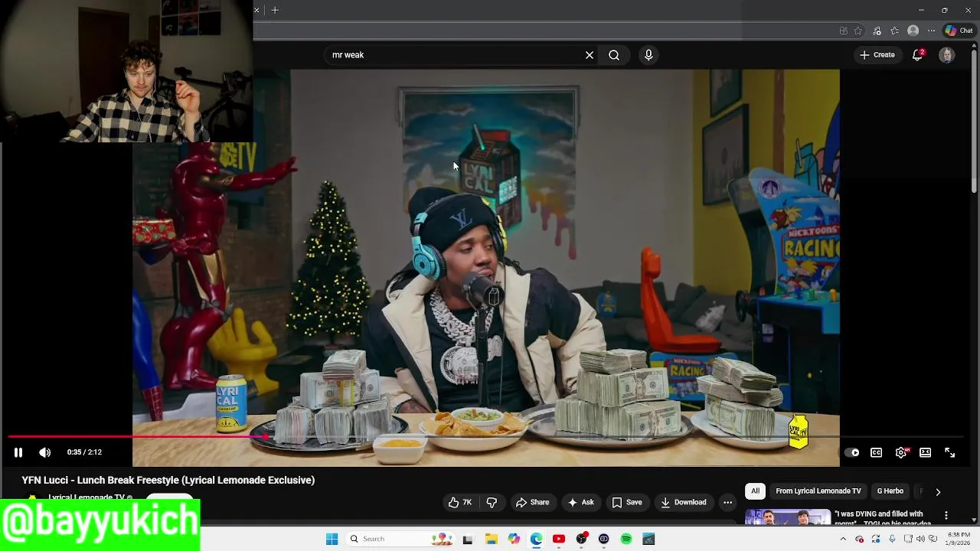Open YouTube notifications bell
This screenshot has width=980, height=551.
tap(917, 55)
